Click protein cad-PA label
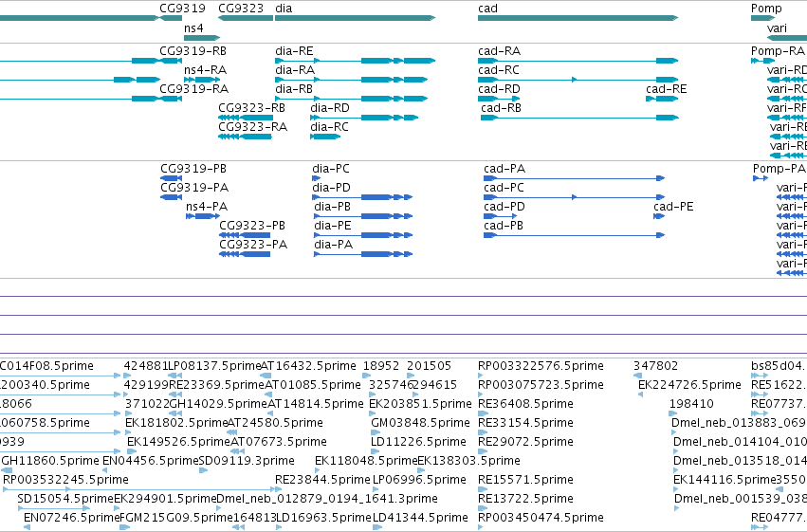The image size is (807, 532). [504, 169]
